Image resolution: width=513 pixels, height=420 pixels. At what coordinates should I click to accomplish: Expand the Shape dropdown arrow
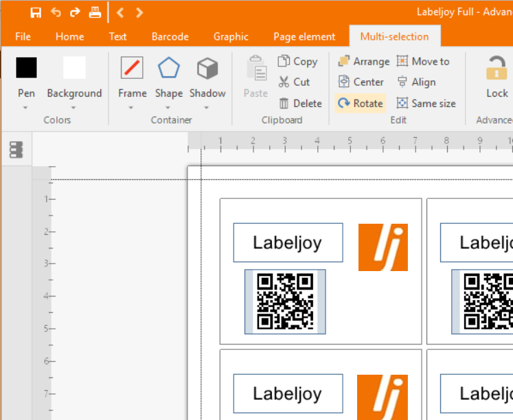click(168, 108)
